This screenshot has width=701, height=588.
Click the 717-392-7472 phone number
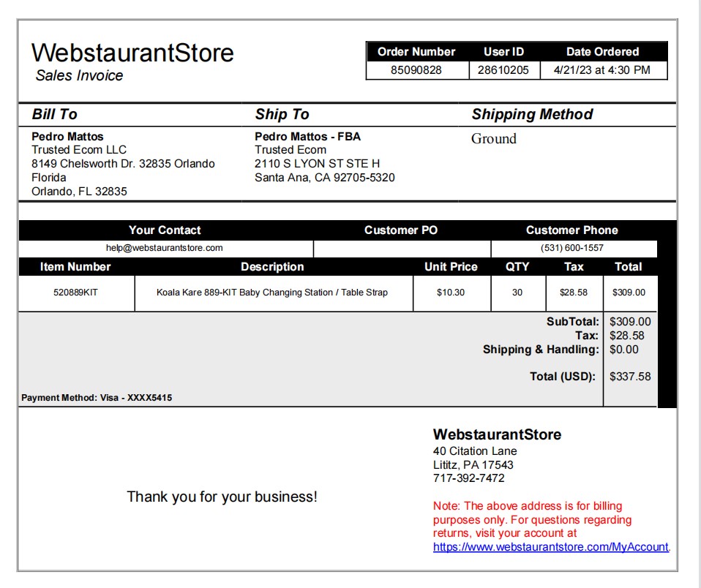click(468, 478)
